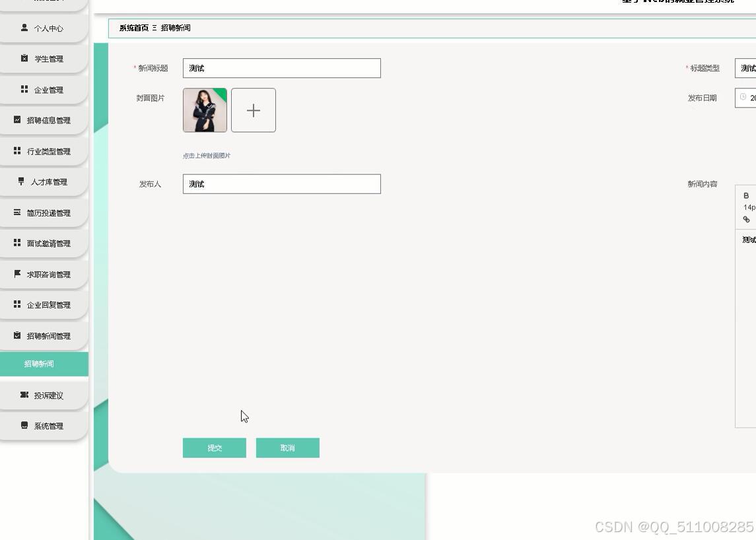
Task: Expand 企业回复管理 menu
Action: (x=44, y=305)
